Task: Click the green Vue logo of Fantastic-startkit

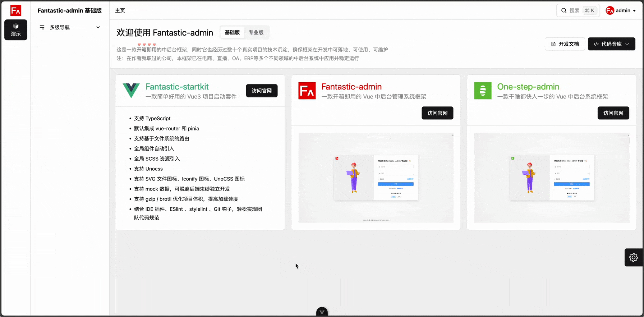Action: 131,91
